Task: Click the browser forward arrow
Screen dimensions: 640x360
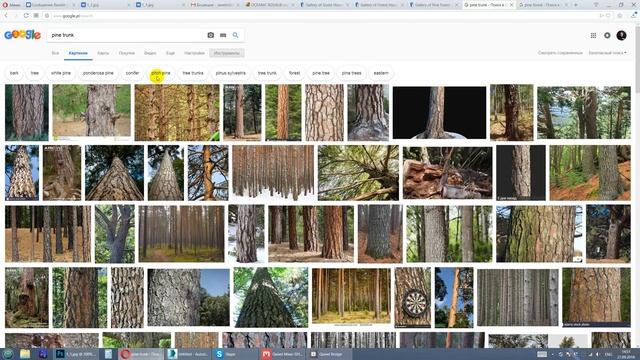Action: click(16, 16)
